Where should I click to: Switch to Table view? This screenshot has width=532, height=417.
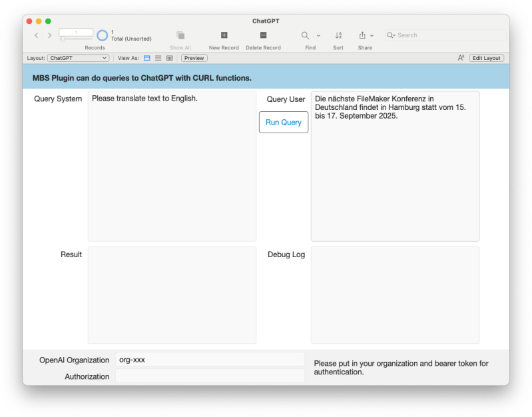(x=170, y=58)
